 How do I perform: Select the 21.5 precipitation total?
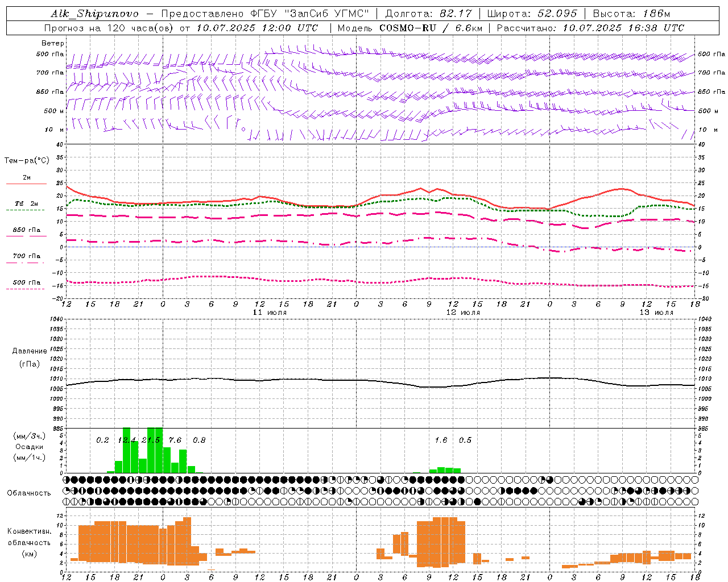tap(151, 440)
